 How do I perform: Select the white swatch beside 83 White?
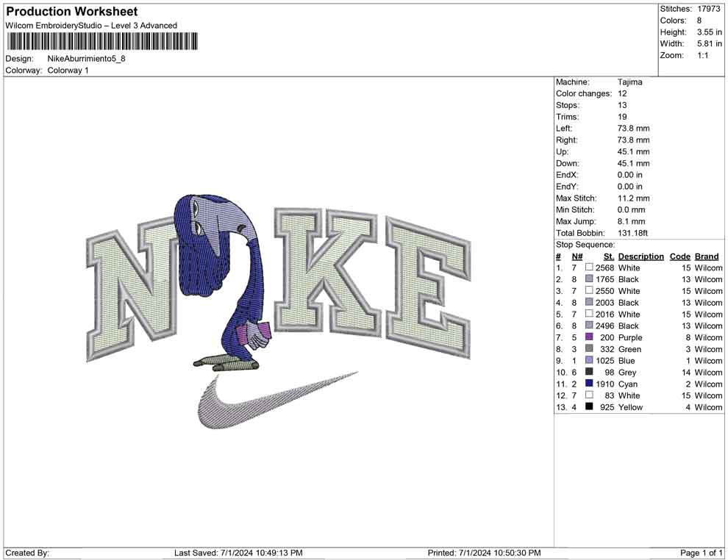click(589, 395)
